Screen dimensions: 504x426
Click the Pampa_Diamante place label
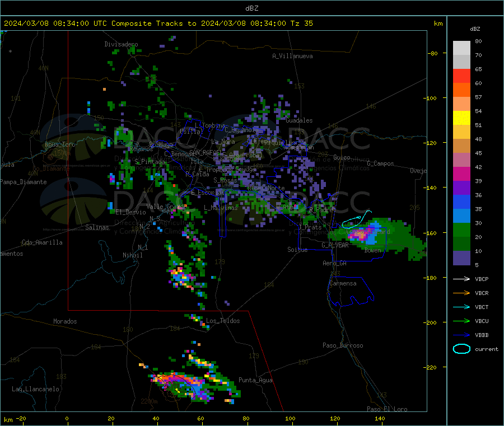coord(24,182)
